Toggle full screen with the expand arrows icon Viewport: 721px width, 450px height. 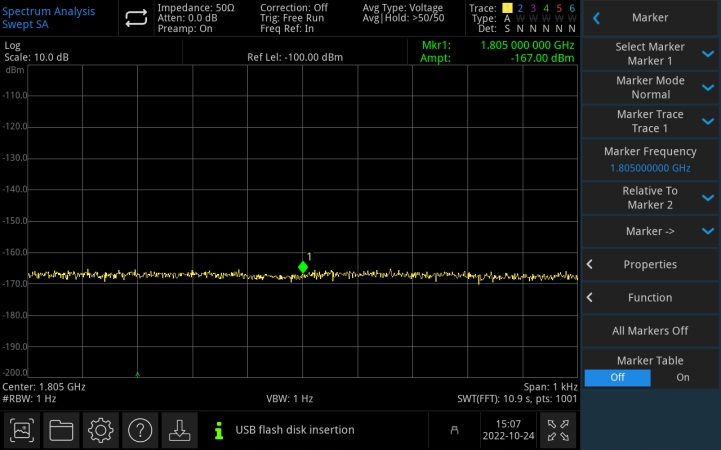point(561,430)
